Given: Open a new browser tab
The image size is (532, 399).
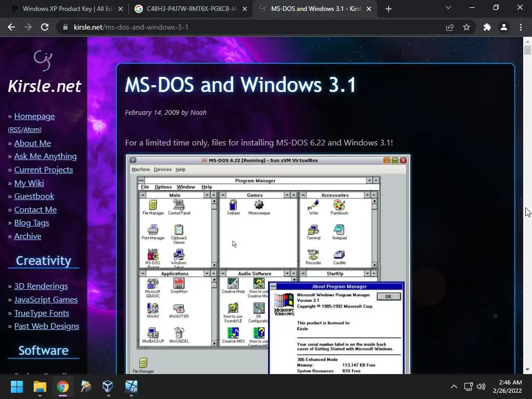Looking at the screenshot, I should (389, 9).
